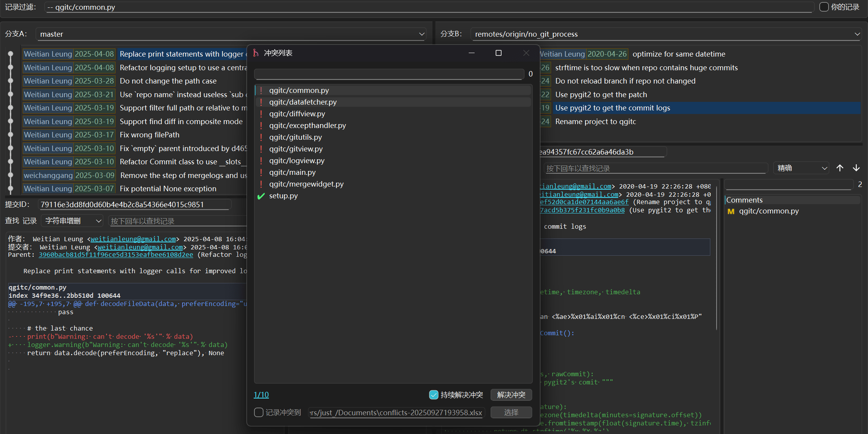Click the commit search field 按下回车以查找记录
The image size is (868, 434).
click(x=656, y=168)
